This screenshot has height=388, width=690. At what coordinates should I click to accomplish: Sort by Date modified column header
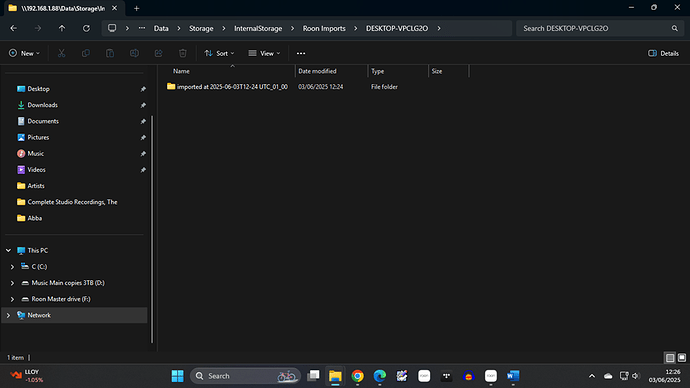(317, 71)
